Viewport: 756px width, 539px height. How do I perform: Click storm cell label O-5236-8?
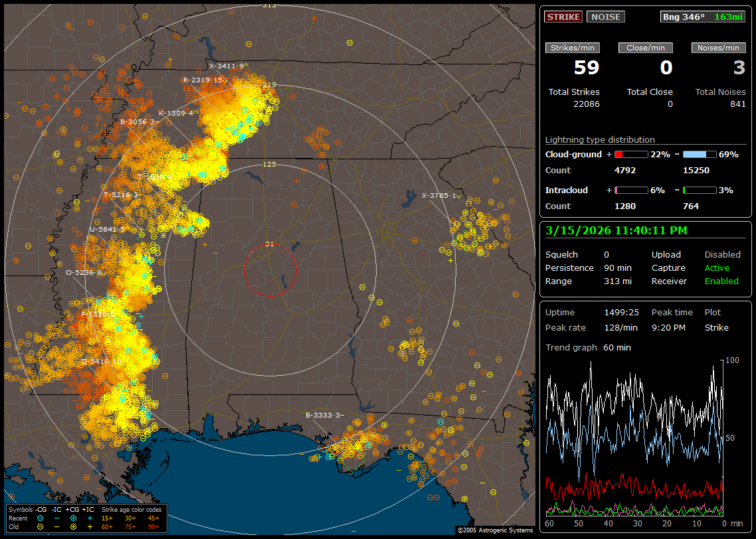click(x=84, y=272)
